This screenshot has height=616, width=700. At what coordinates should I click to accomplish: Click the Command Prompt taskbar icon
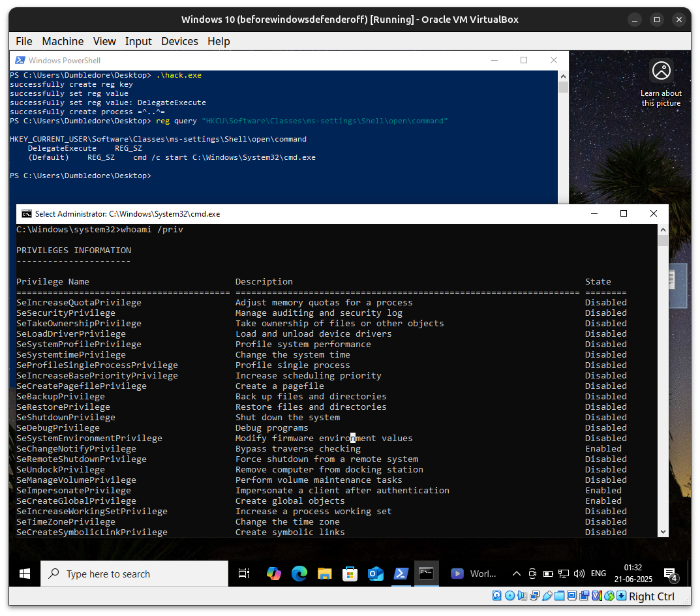click(x=427, y=574)
